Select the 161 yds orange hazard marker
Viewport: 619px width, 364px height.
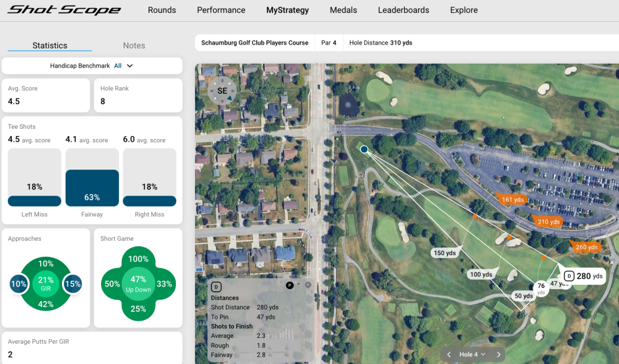513,199
